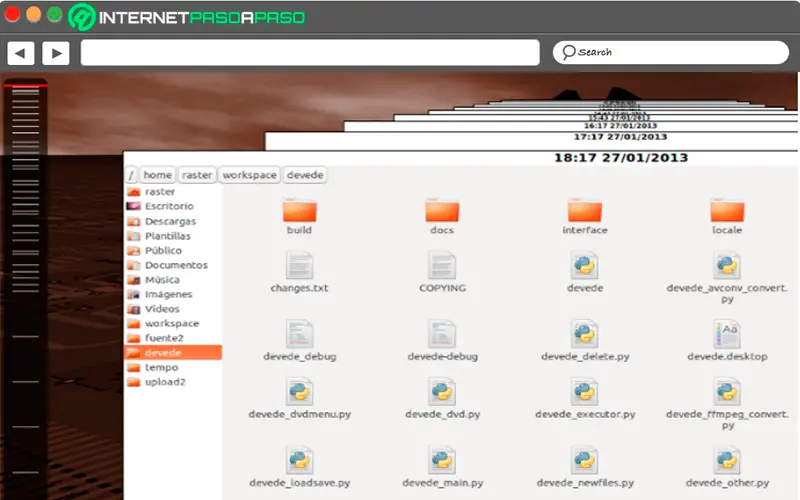Select the changes.txt file icon
Image resolution: width=800 pixels, height=500 pixels.
click(x=299, y=265)
